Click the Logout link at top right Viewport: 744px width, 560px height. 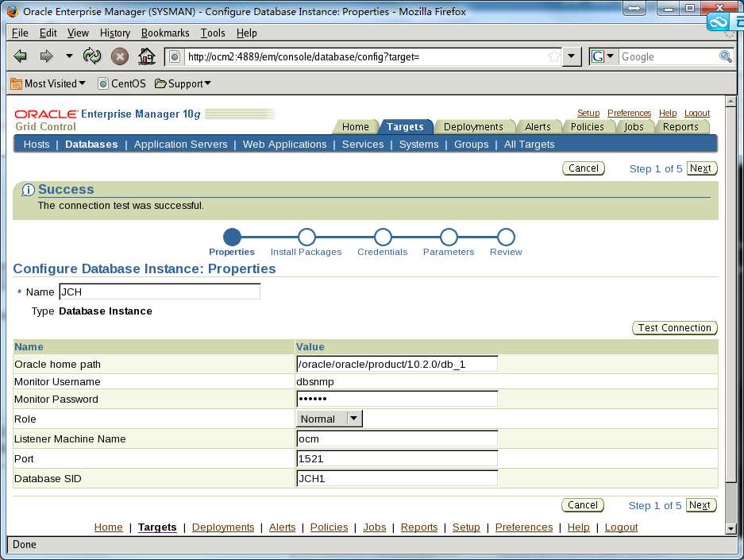[x=697, y=113]
